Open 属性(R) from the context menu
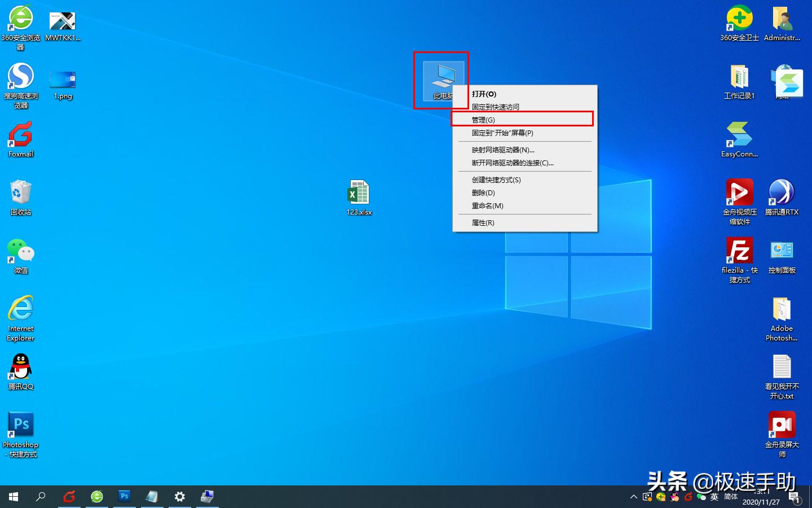Screen dimensions: 812x508 coord(483,222)
